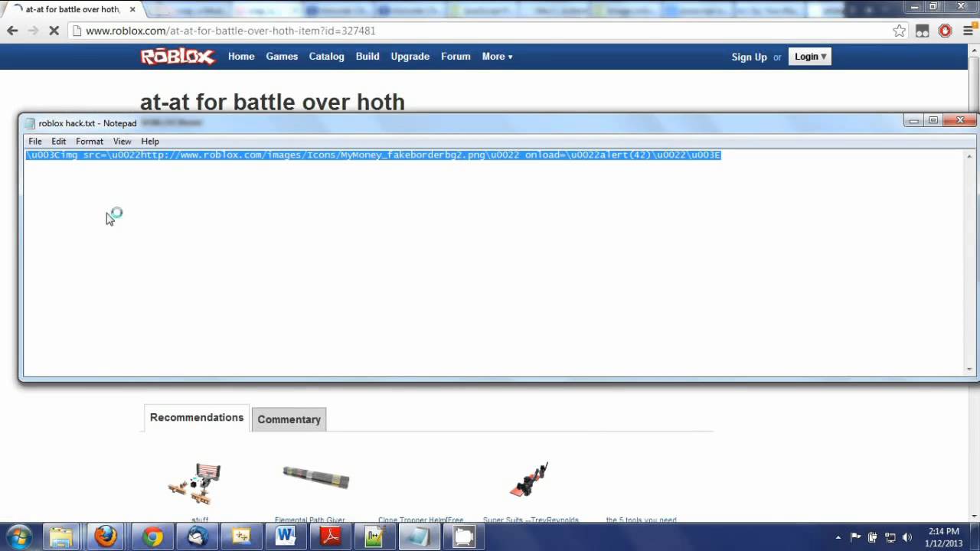The height and width of the screenshot is (551, 980).
Task: Select the Recommendations tab
Action: (x=197, y=418)
